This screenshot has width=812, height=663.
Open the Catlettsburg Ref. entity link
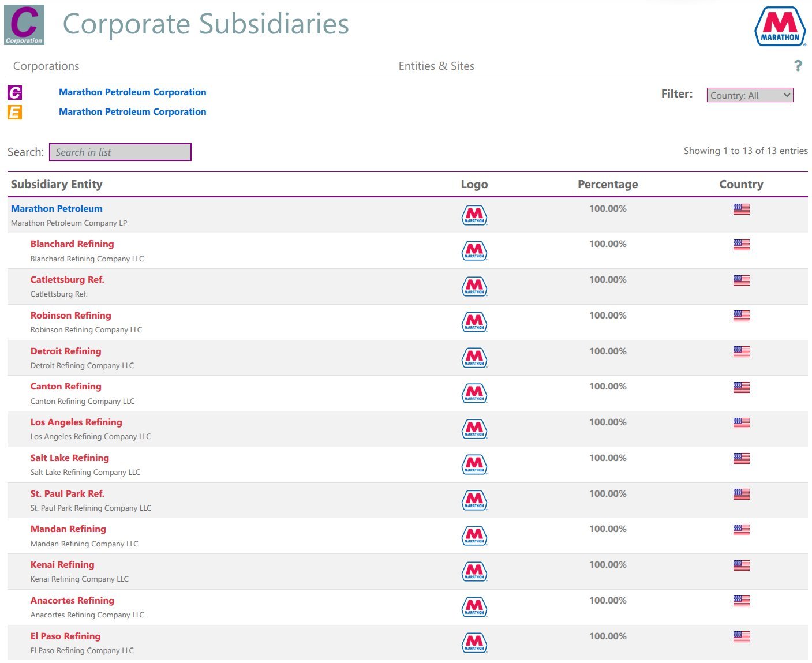tap(67, 280)
